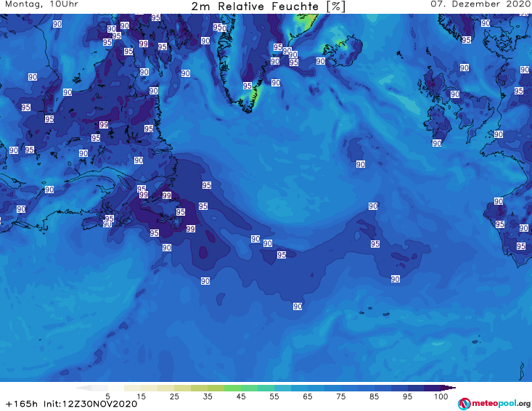
Task: Click the '07. Dezember 2020' date label
Action: pos(480,4)
